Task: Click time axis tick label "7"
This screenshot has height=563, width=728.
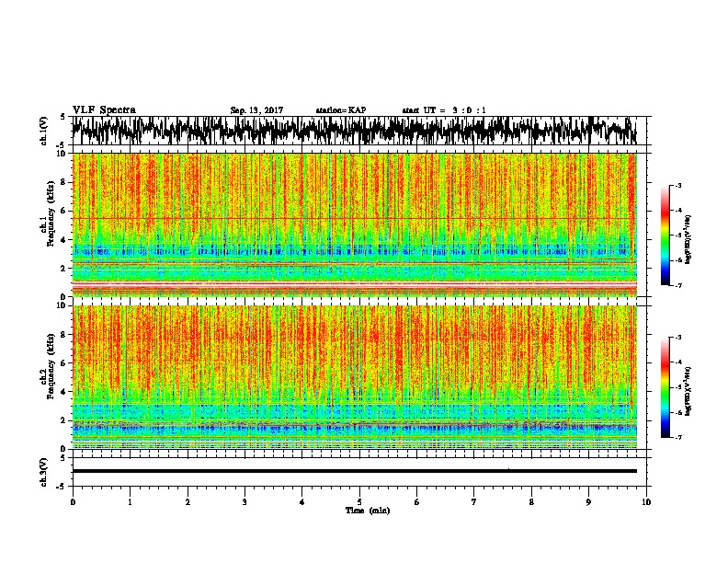Action: [474, 502]
